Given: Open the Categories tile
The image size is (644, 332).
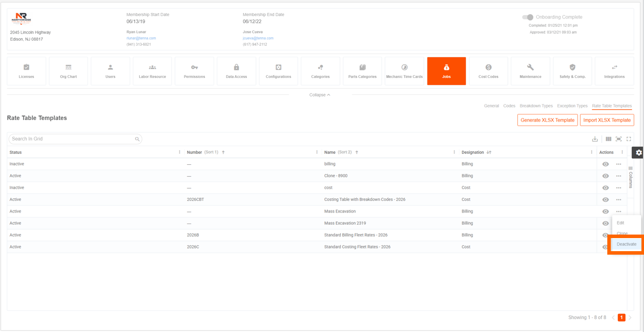Looking at the screenshot, I should click(x=320, y=71).
